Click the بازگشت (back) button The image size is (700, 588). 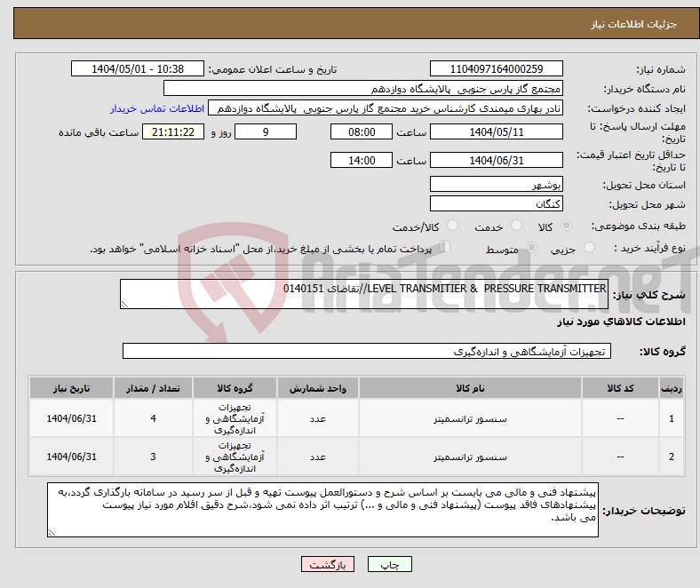point(328,565)
